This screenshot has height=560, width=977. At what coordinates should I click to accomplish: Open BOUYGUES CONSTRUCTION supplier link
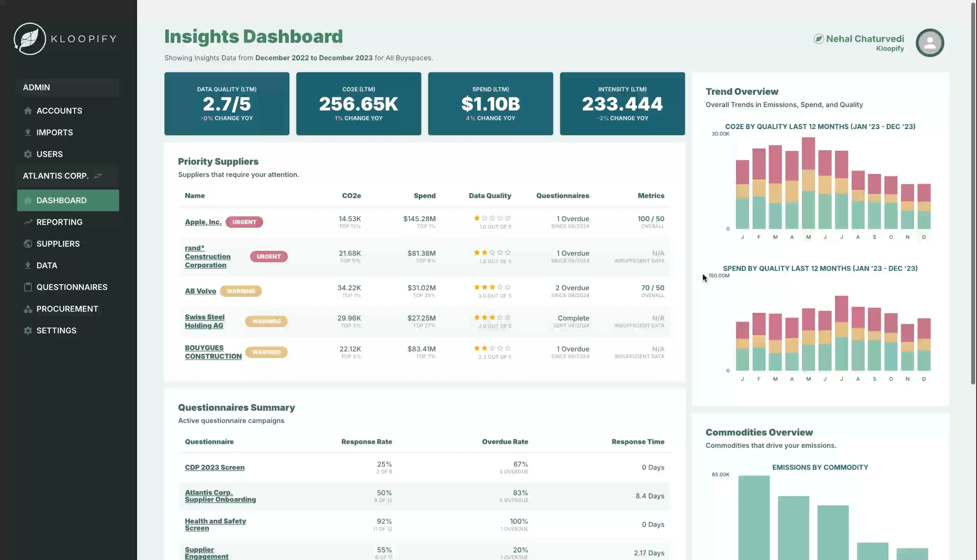pyautogui.click(x=213, y=352)
